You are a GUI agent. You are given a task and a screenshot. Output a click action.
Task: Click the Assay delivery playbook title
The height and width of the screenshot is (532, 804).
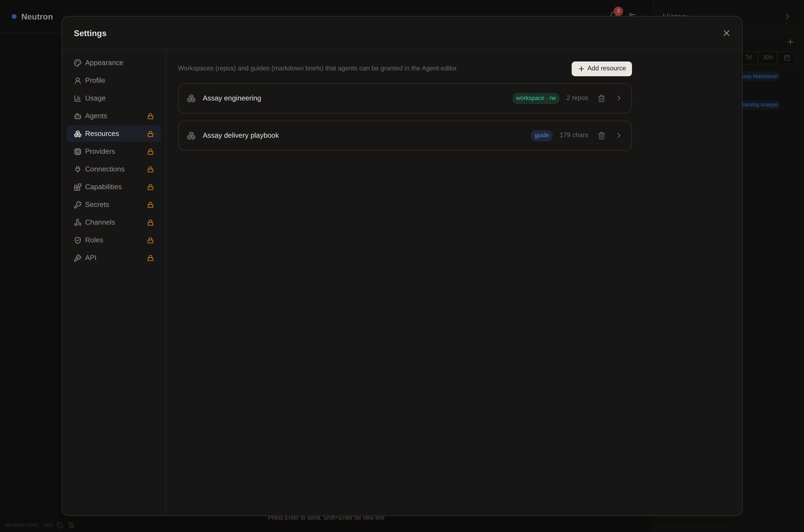241,135
